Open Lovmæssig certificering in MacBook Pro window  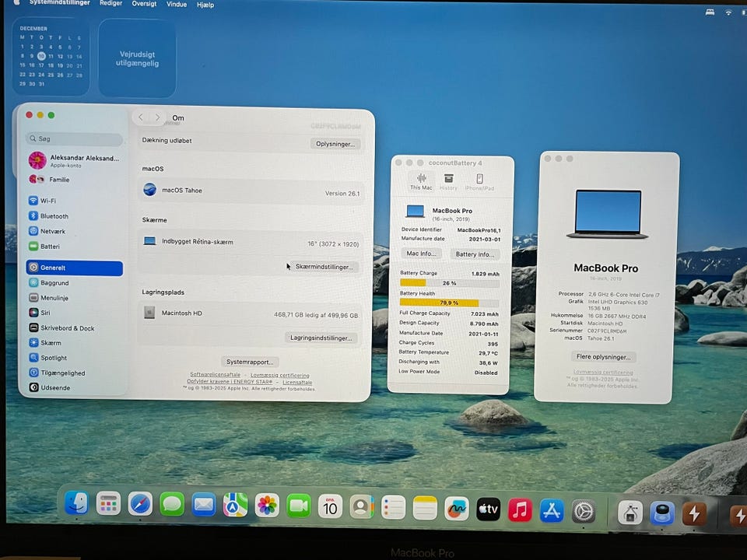pyautogui.click(x=603, y=373)
